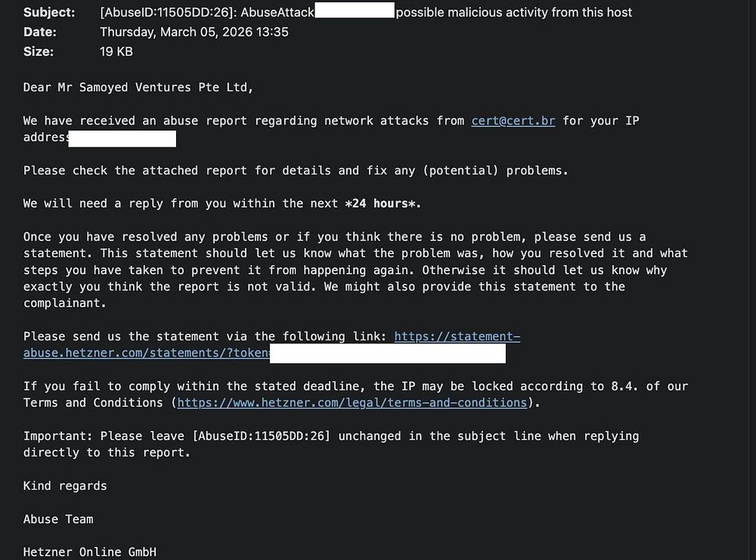Click the greeting Dear Mr Samoyed Ventures
Viewport: 756px width, 560px height.
(138, 87)
